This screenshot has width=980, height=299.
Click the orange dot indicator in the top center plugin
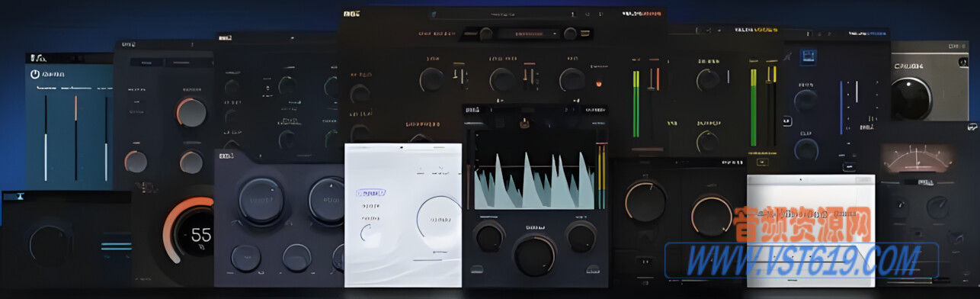598,83
